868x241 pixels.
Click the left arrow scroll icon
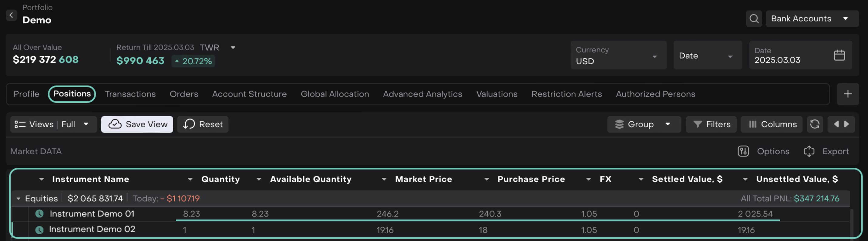click(836, 124)
